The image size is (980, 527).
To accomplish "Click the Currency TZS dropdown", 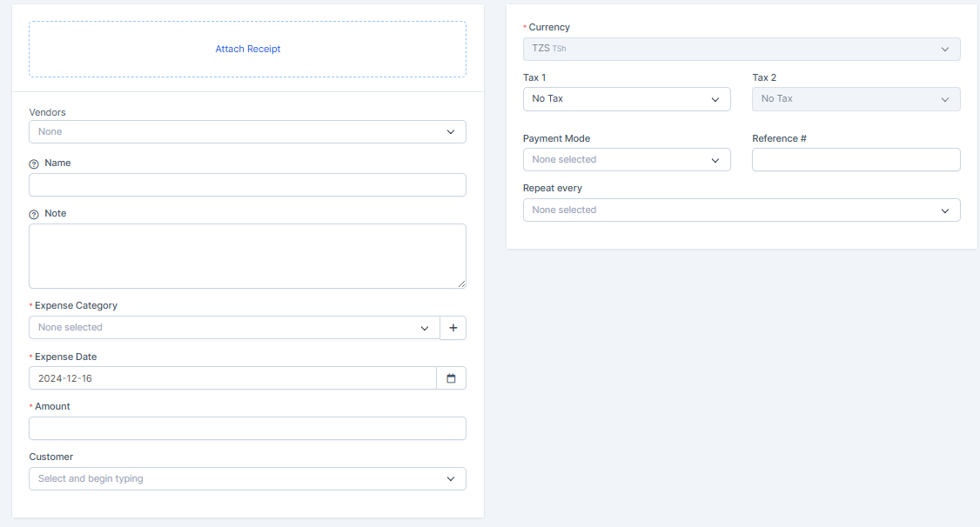I will point(741,49).
